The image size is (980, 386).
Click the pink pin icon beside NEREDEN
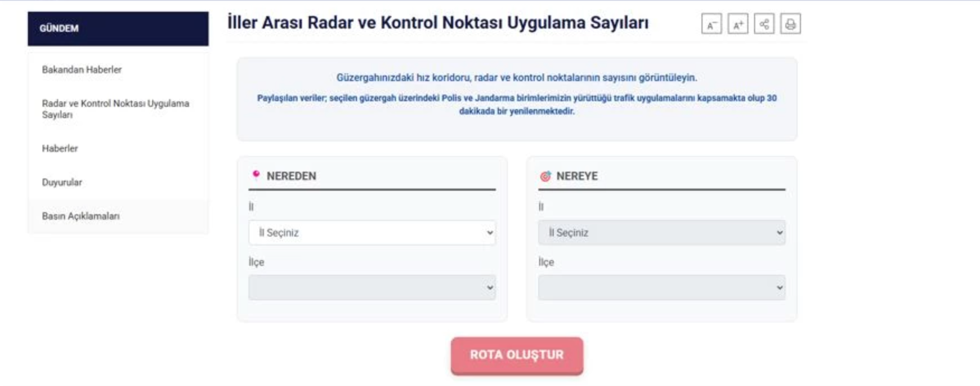pos(256,175)
